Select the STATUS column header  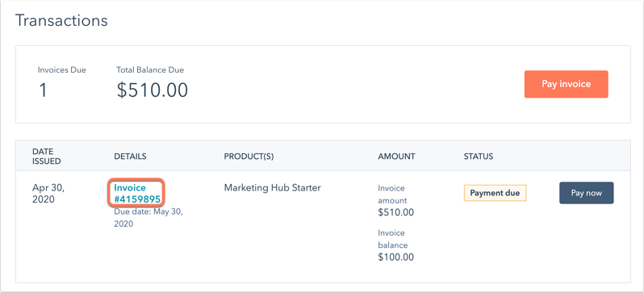click(x=478, y=156)
